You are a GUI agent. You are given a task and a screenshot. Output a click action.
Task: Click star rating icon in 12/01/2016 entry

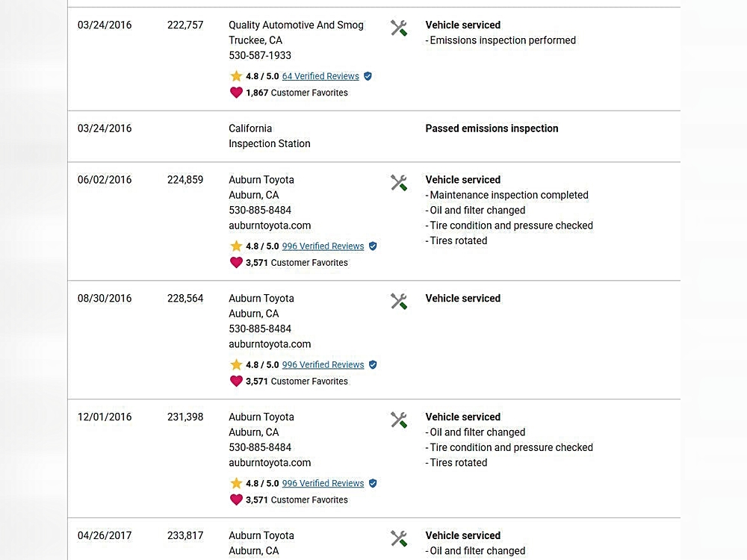click(x=236, y=483)
